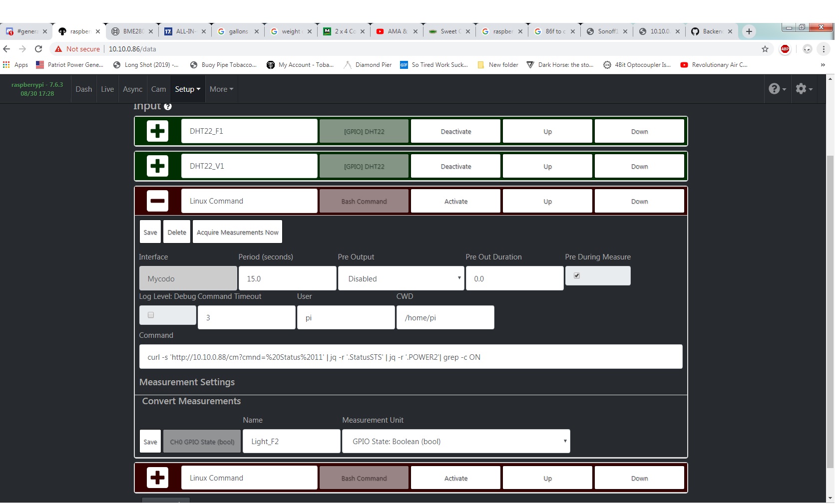The height and width of the screenshot is (504, 839).
Task: Move bottom Linux Command input Up
Action: pos(547,478)
